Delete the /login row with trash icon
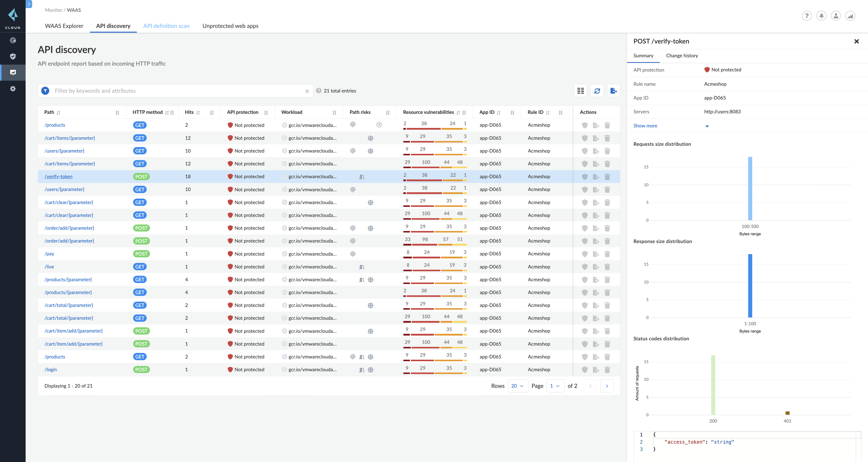 (607, 369)
